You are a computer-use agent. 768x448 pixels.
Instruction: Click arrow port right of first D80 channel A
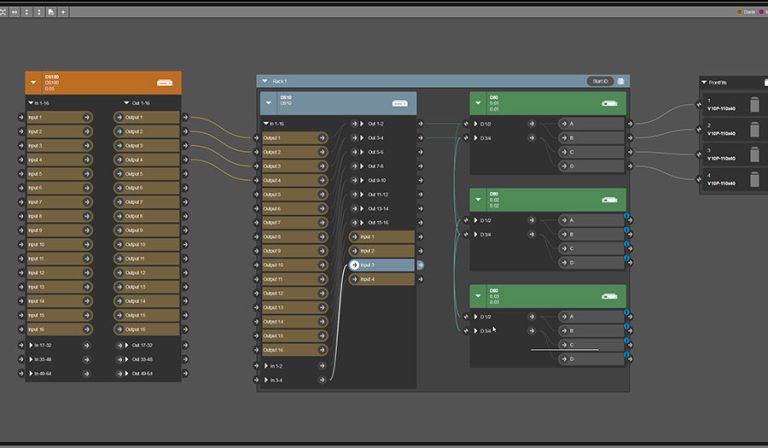click(x=630, y=124)
